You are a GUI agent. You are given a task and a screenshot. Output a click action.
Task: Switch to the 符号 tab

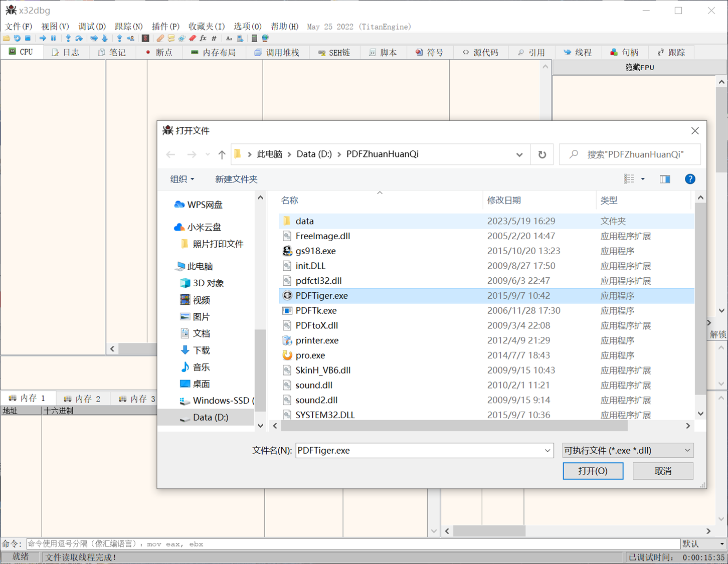tap(429, 52)
